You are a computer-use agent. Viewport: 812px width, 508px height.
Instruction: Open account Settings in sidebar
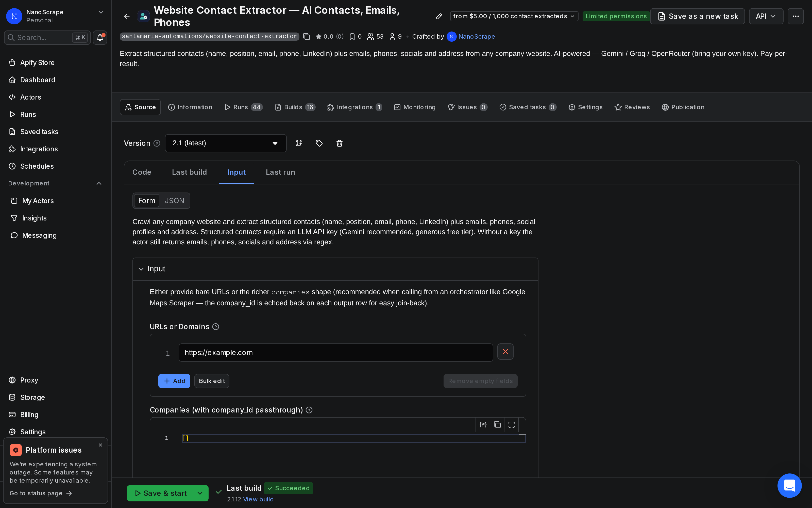pyautogui.click(x=56, y=432)
